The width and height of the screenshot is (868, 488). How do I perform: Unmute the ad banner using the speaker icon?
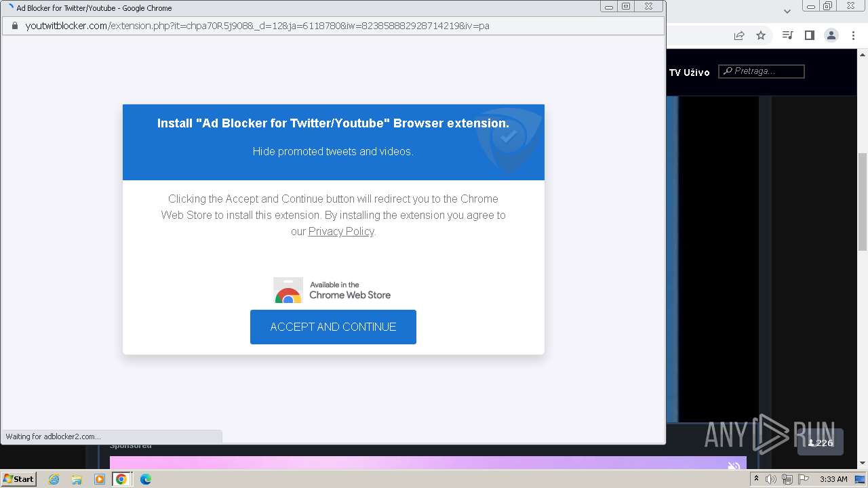(x=733, y=466)
